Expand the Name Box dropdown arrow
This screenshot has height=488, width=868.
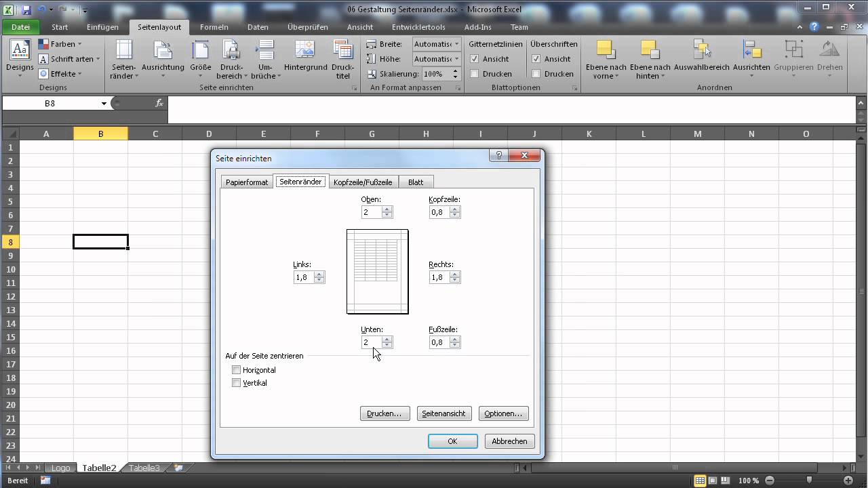104,104
